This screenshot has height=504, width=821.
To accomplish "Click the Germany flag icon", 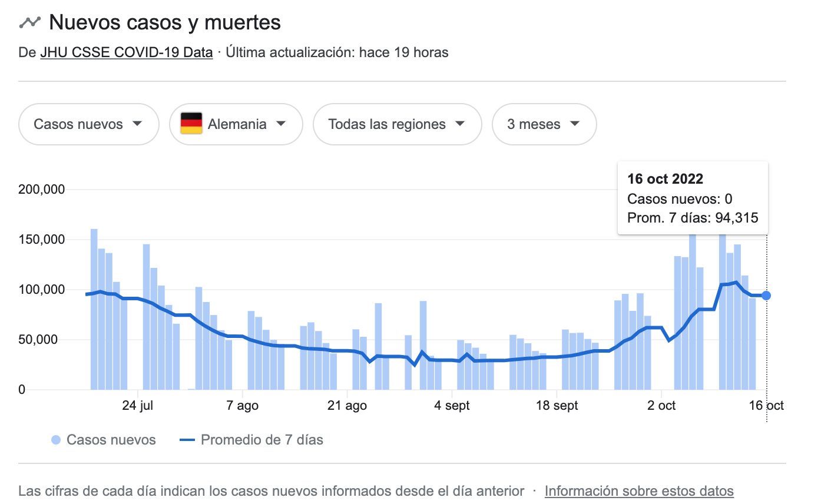I will tap(191, 124).
